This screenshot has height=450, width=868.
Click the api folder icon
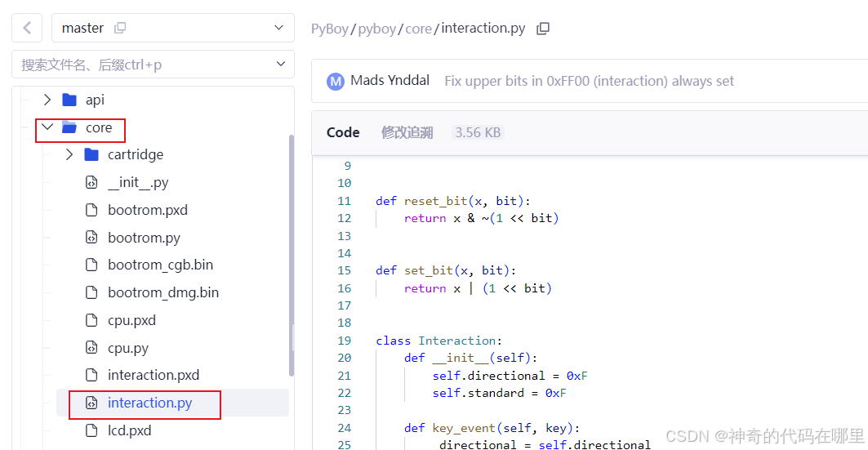[x=69, y=100]
